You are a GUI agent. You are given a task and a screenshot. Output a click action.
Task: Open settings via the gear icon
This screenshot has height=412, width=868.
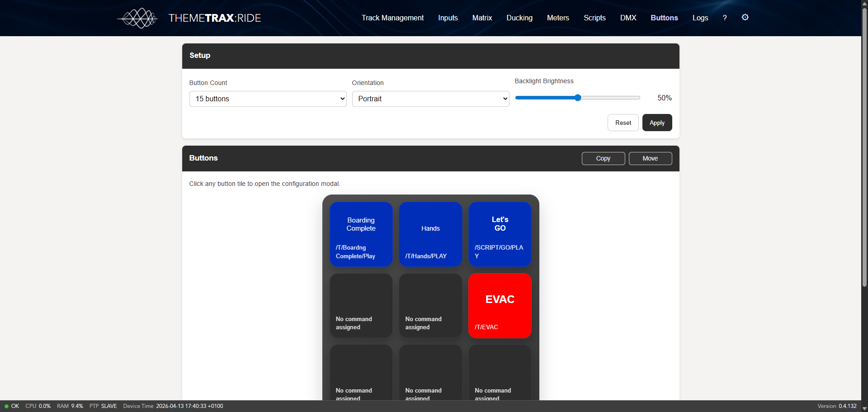[x=745, y=18]
